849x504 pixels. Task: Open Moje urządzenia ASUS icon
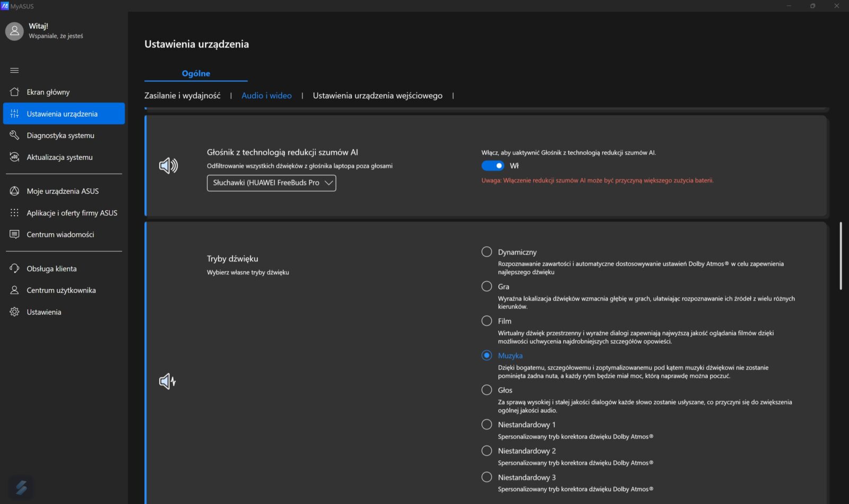[14, 191]
